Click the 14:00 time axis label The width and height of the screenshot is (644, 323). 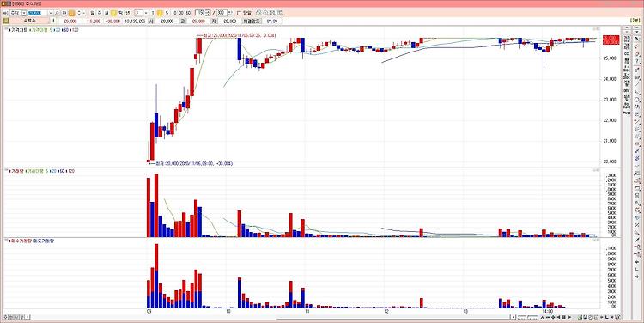548,312
